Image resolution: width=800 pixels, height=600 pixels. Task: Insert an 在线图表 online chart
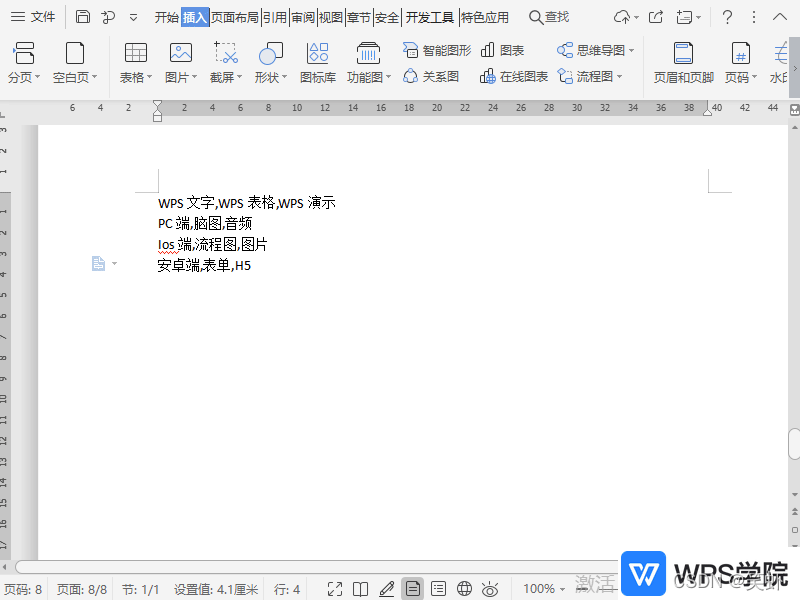(x=514, y=77)
